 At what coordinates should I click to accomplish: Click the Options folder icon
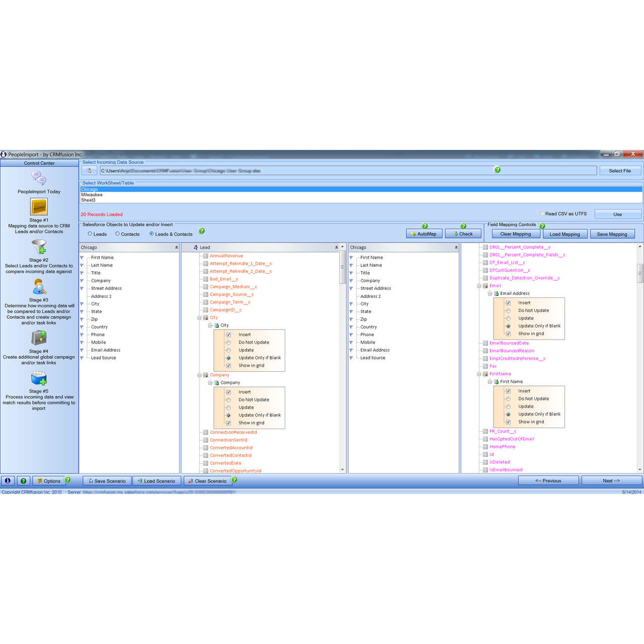(39, 480)
